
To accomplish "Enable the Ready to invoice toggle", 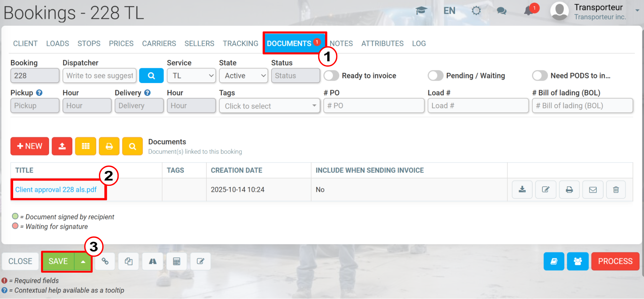I will (x=331, y=75).
